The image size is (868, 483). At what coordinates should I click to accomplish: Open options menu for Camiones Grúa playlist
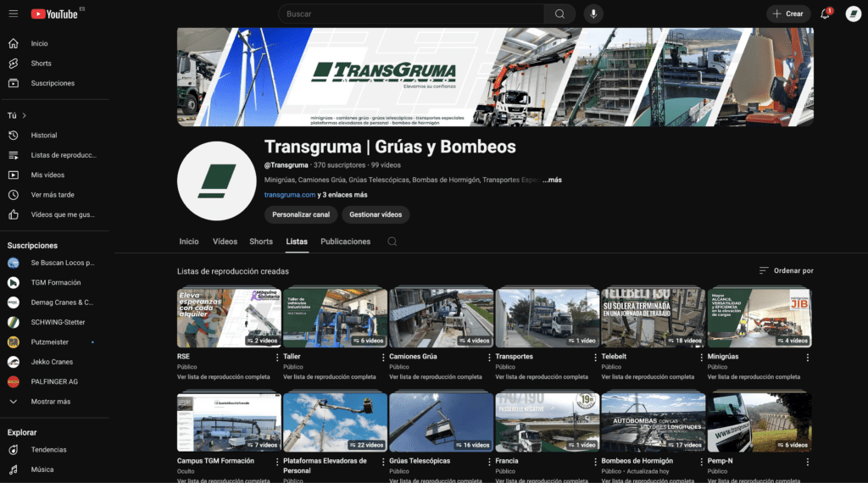coord(489,358)
